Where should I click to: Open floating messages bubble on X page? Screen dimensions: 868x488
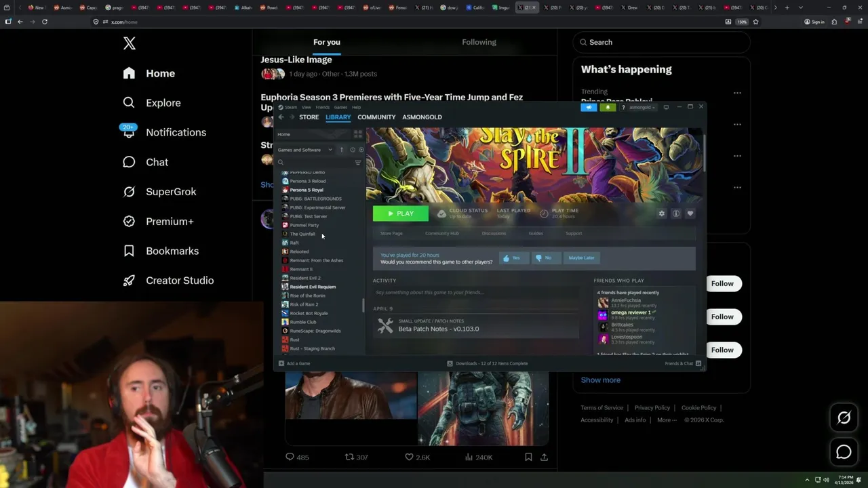pos(844,452)
